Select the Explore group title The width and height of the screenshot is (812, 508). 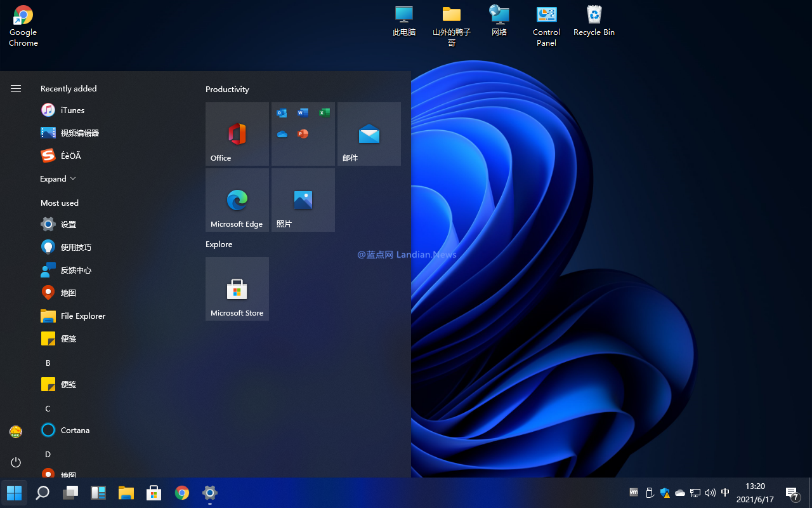(x=219, y=244)
